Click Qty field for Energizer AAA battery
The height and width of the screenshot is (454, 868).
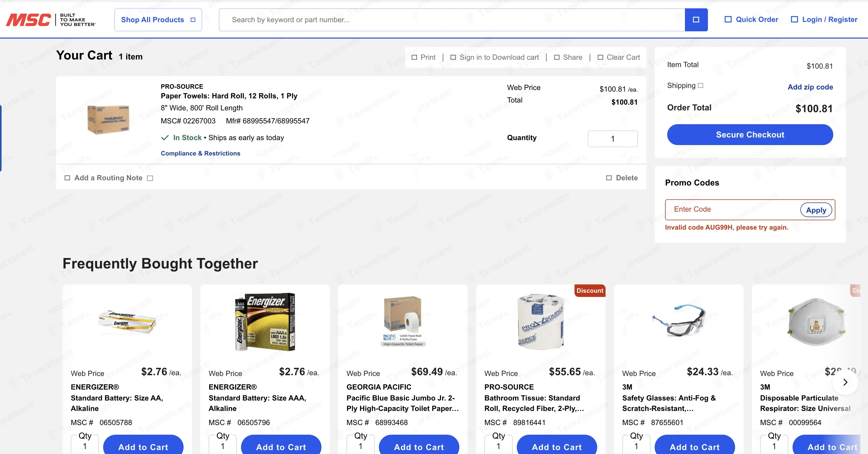(223, 445)
